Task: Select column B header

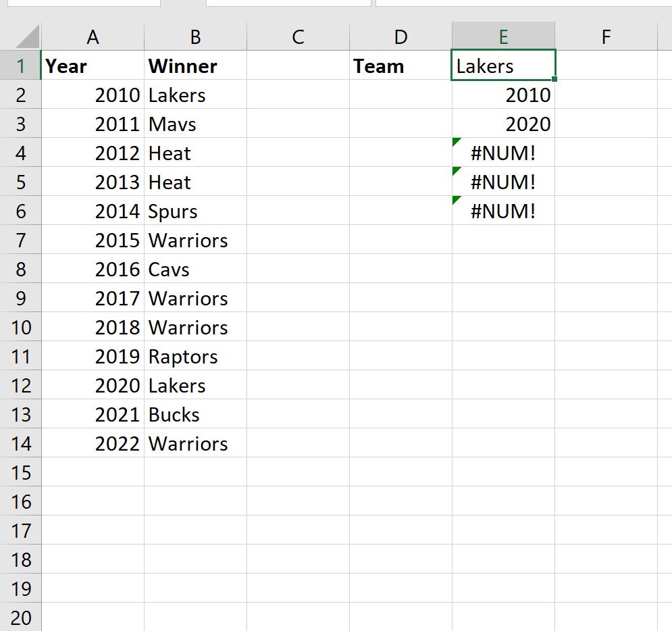Action: 195,37
